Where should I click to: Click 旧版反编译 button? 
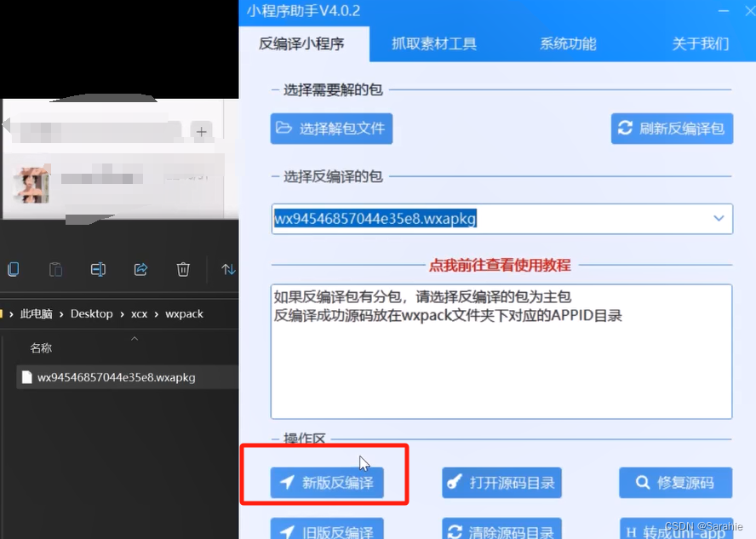pos(327,529)
